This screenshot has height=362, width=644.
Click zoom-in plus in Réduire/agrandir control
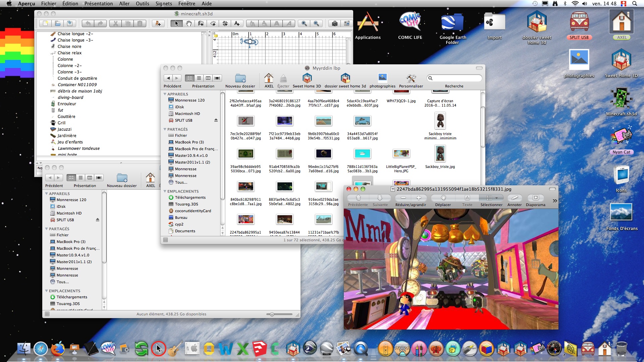(x=419, y=198)
